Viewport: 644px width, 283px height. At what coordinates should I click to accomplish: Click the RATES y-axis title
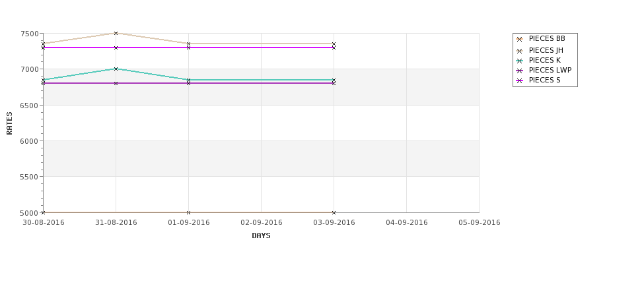click(x=9, y=123)
